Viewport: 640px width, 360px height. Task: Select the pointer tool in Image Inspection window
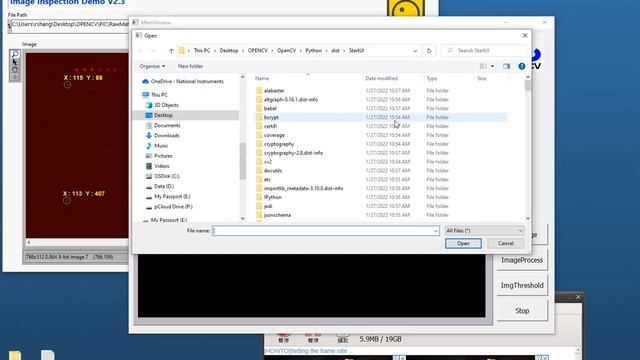(15, 62)
